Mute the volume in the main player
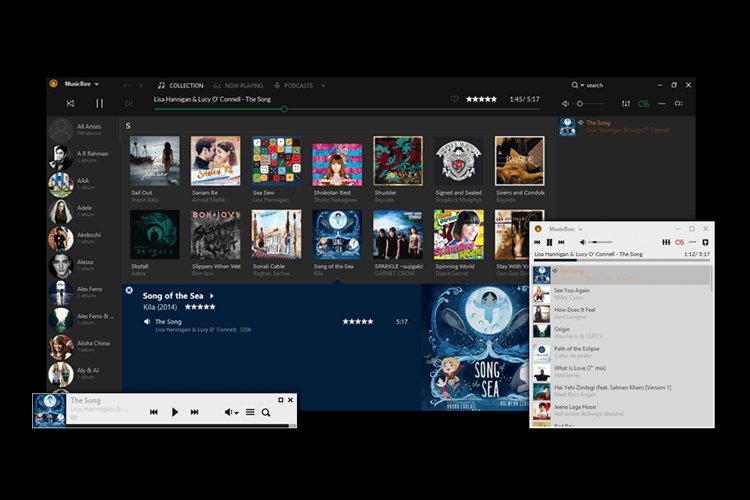Image resolution: width=750 pixels, height=500 pixels. pos(565,103)
